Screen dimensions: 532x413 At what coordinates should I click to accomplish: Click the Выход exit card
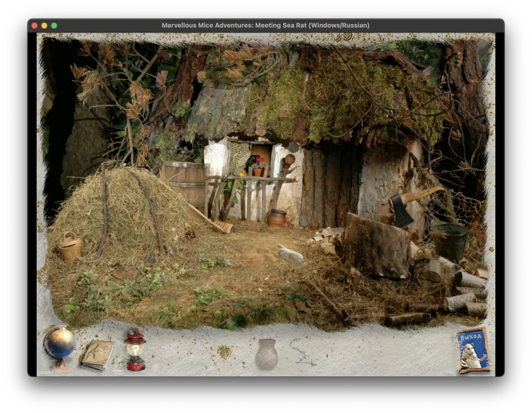tap(473, 351)
